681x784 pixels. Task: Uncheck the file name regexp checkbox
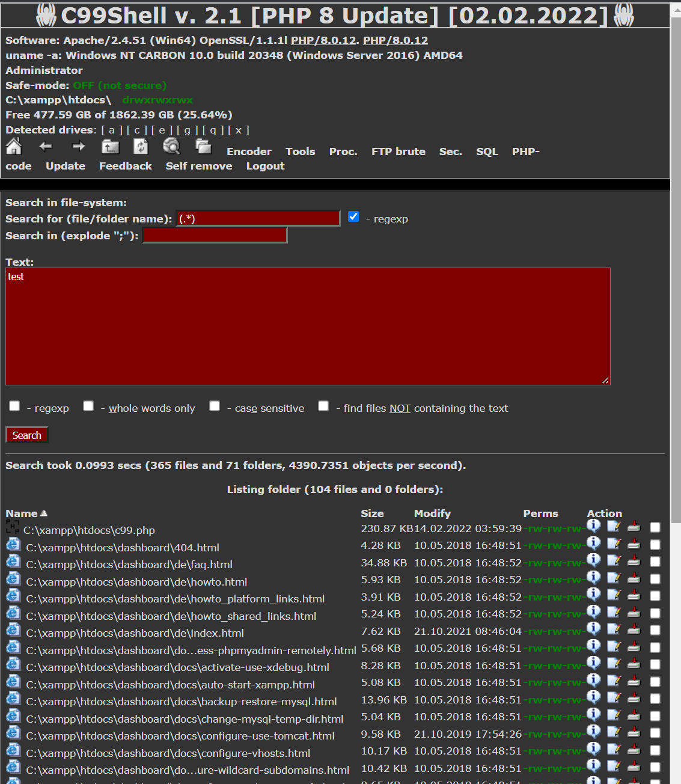pos(353,216)
